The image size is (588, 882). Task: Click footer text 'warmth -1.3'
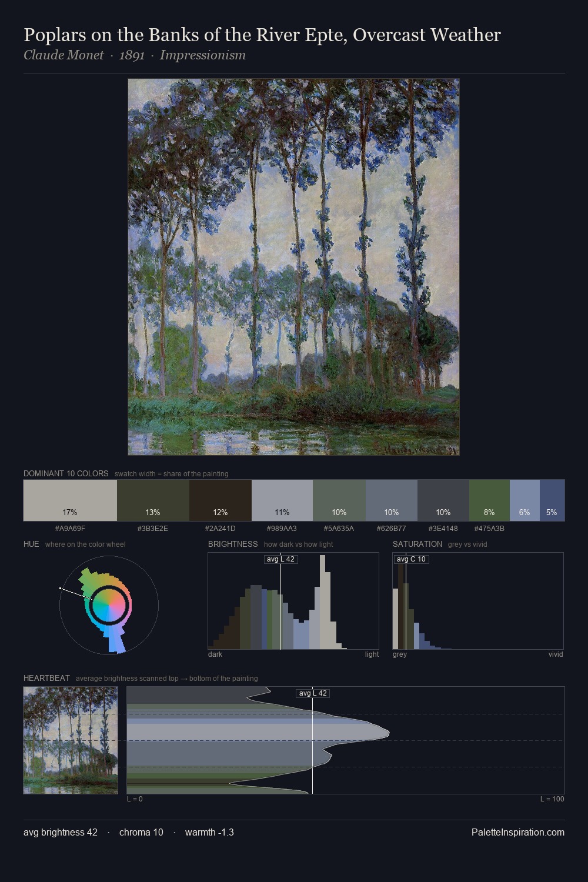pyautogui.click(x=209, y=832)
